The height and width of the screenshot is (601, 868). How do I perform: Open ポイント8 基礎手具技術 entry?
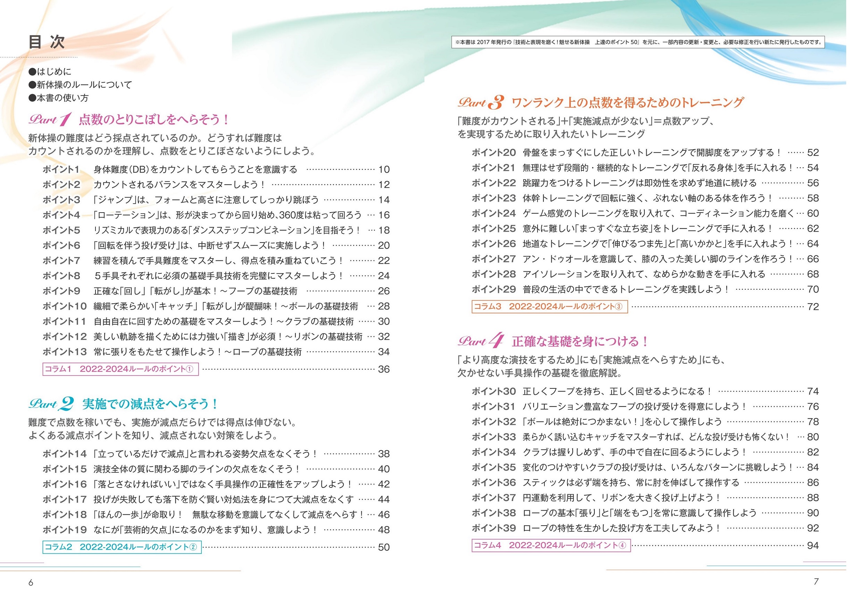click(216, 275)
